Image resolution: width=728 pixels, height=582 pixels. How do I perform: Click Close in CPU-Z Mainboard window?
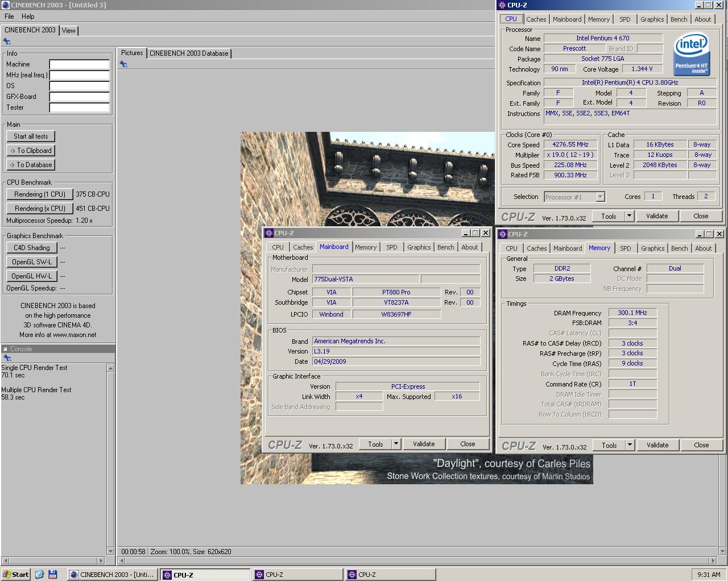(468, 444)
